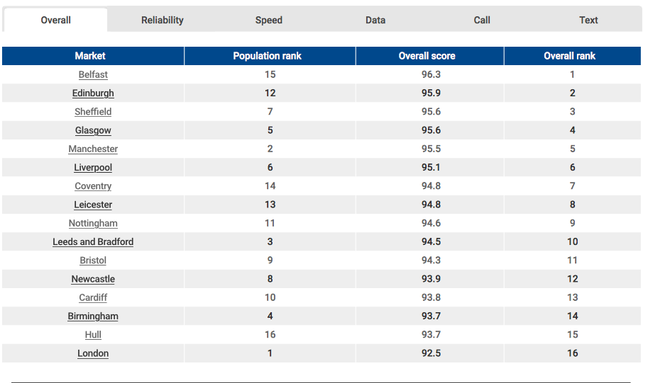Click the Leicester market link
The width and height of the screenshot is (648, 383).
pos(93,205)
